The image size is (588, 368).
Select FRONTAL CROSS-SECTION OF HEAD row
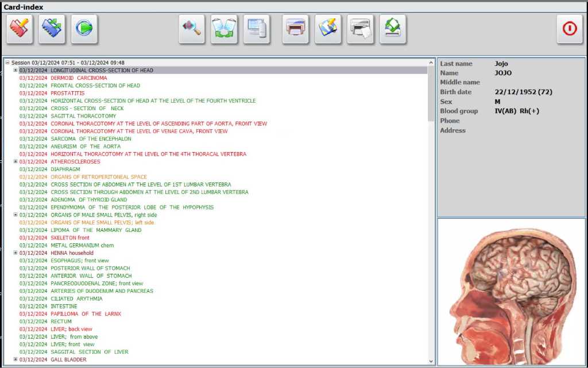[79, 86]
